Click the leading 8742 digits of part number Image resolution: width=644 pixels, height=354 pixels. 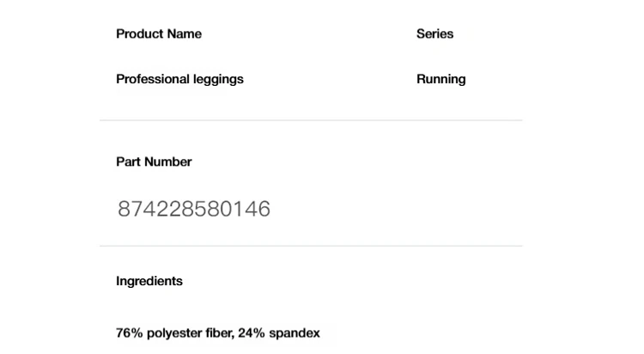pyautogui.click(x=143, y=209)
